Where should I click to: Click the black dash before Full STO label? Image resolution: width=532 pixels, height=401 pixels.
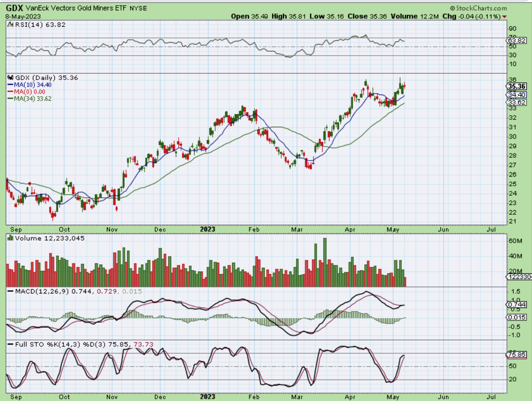pos(10,344)
